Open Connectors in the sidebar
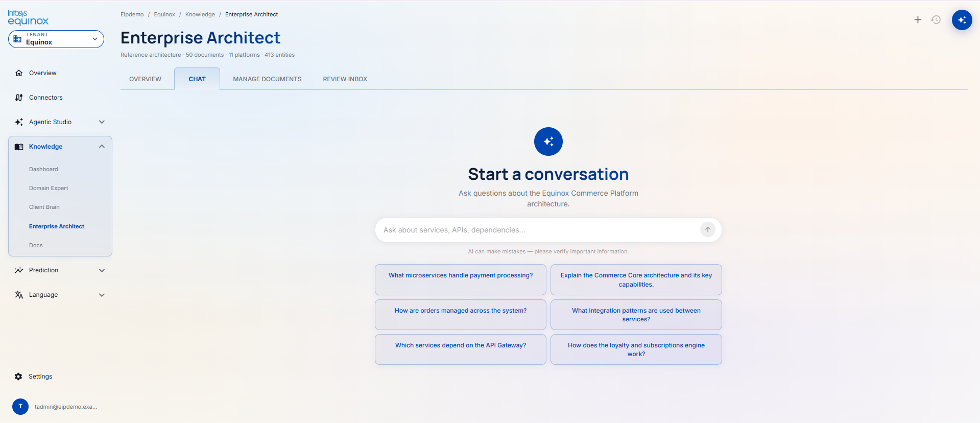The width and height of the screenshot is (980, 423). (46, 98)
